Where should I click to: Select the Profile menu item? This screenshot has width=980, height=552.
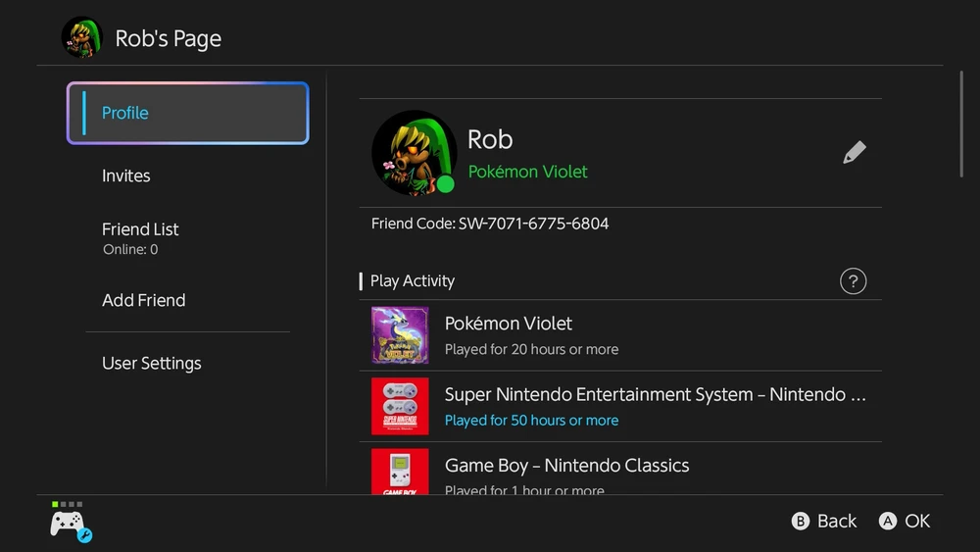tap(188, 113)
